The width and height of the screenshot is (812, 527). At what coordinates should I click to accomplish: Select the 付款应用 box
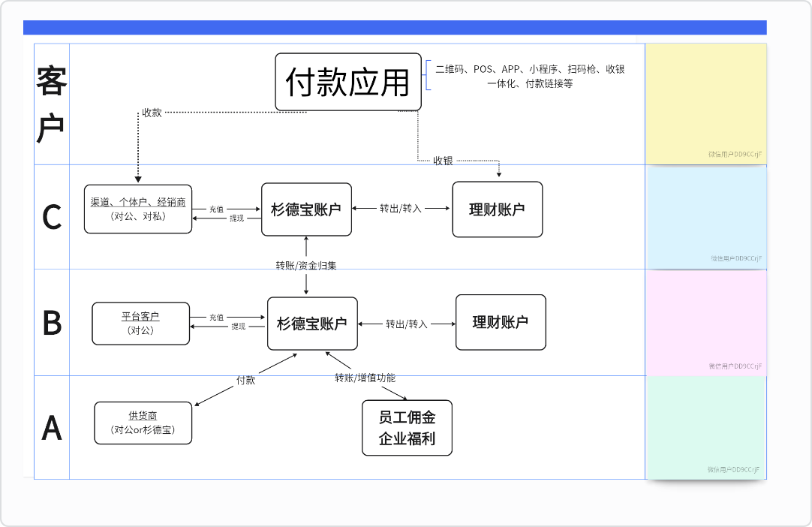pos(348,82)
